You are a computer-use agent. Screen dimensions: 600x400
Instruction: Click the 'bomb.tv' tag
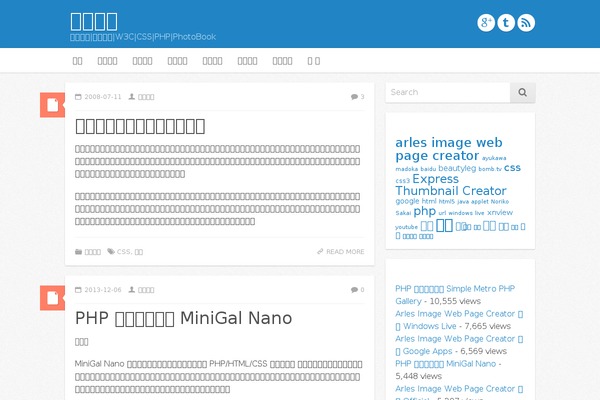[x=490, y=169]
